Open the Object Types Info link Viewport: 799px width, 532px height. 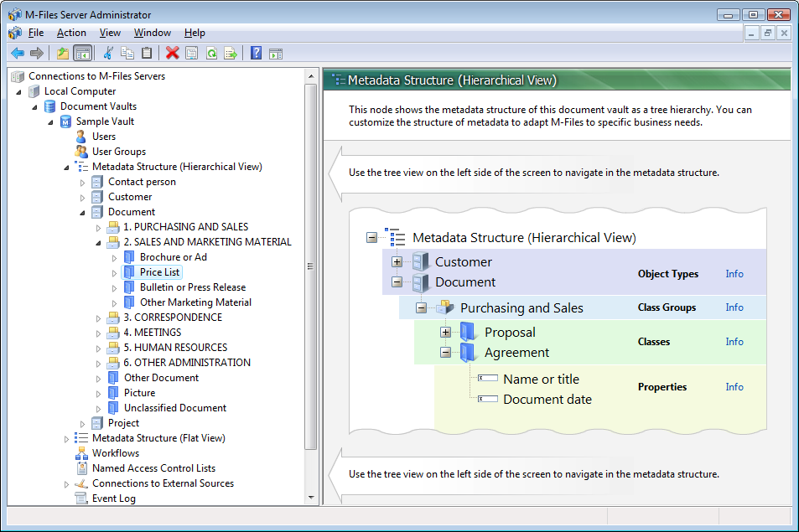[x=734, y=273]
